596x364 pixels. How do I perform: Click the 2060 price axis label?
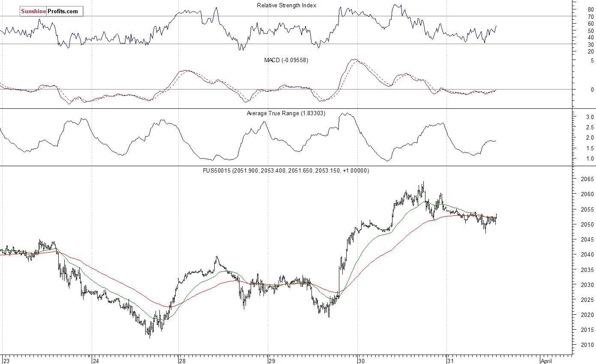(x=588, y=194)
